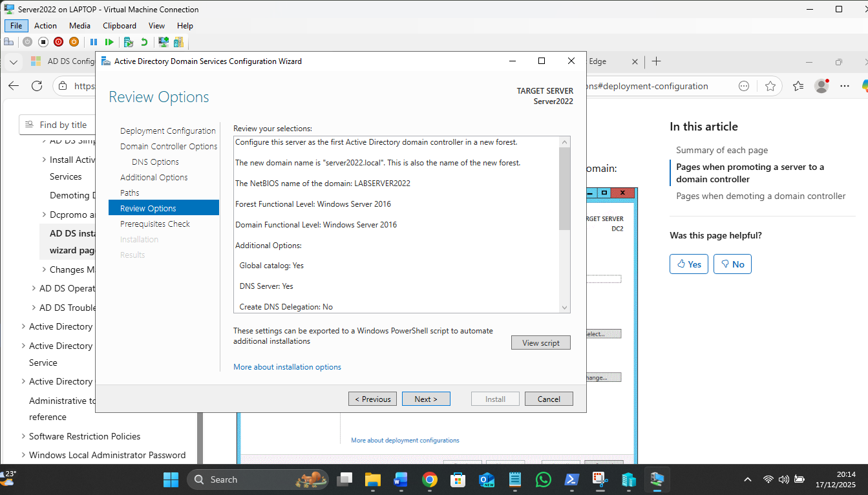Open the Clipboard menu
This screenshot has width=868, height=495.
120,26
